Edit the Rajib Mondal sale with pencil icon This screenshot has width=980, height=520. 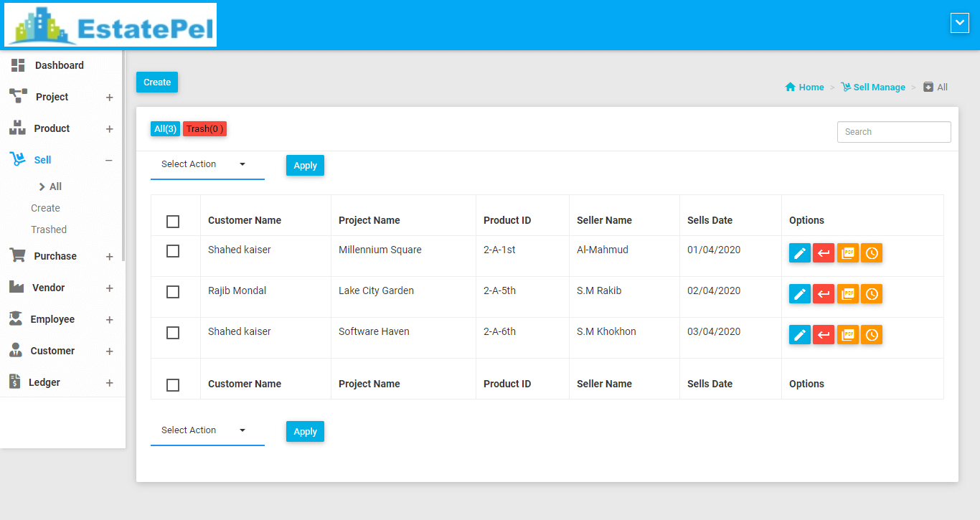[800, 294]
